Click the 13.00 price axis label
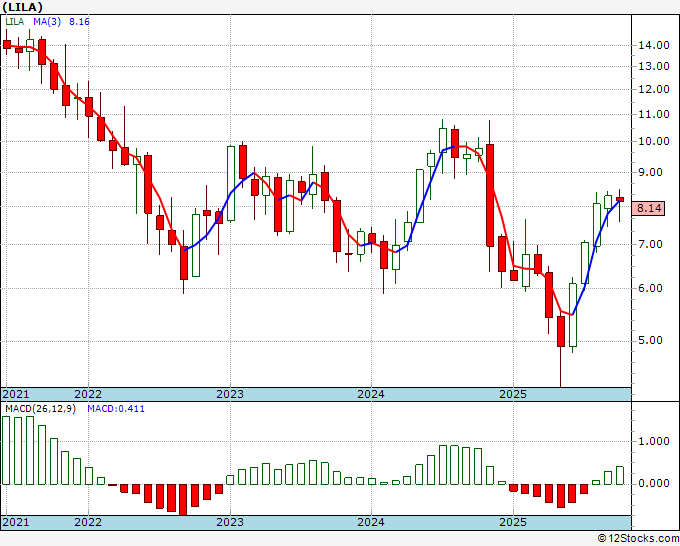The height and width of the screenshot is (546, 680). coord(654,66)
